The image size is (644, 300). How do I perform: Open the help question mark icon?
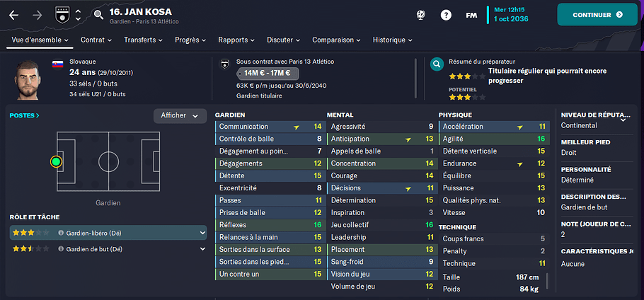tap(446, 15)
